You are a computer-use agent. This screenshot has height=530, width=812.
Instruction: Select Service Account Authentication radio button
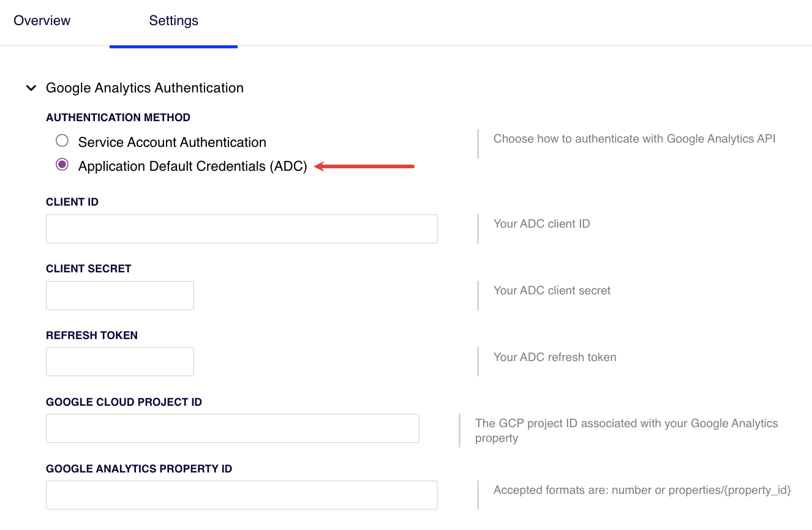[62, 141]
